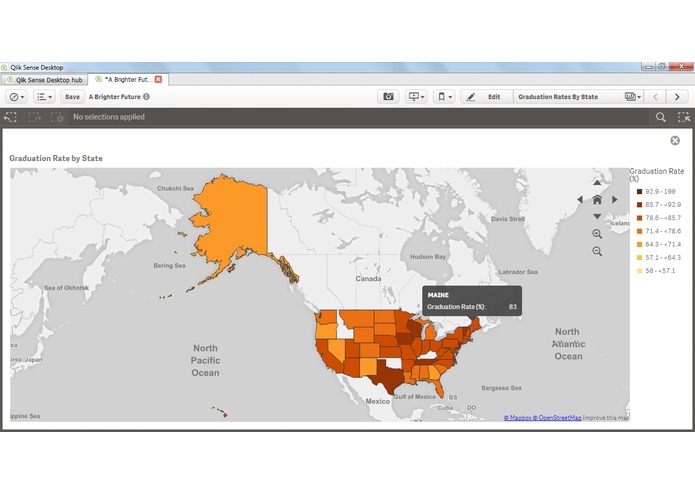The image size is (695, 494).
Task: Pan the map down
Action: (597, 217)
